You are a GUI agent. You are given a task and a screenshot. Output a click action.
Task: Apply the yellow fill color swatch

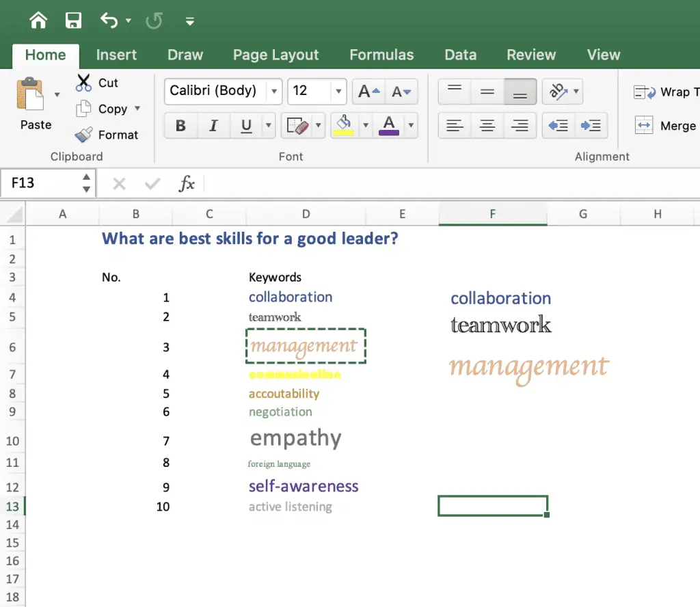tap(345, 125)
